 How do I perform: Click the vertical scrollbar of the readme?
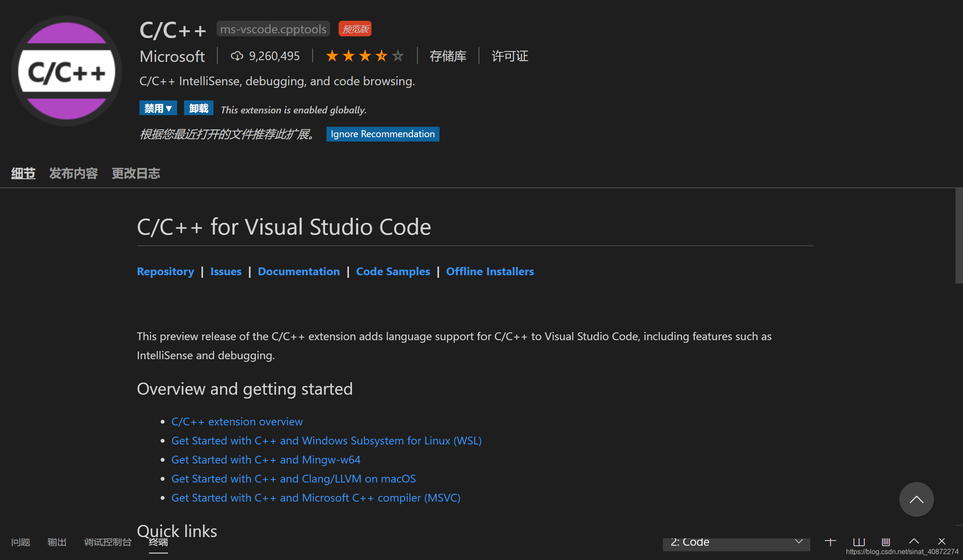click(959, 235)
